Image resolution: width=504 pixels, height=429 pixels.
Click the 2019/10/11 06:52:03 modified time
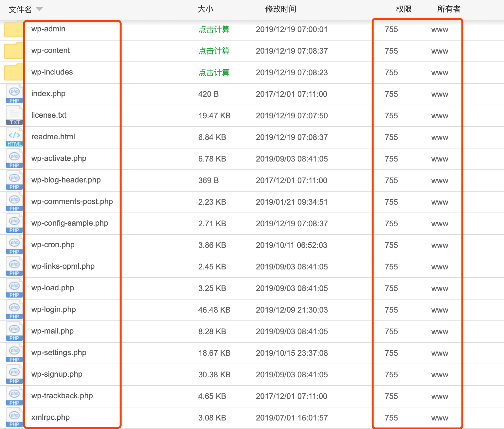pos(292,245)
